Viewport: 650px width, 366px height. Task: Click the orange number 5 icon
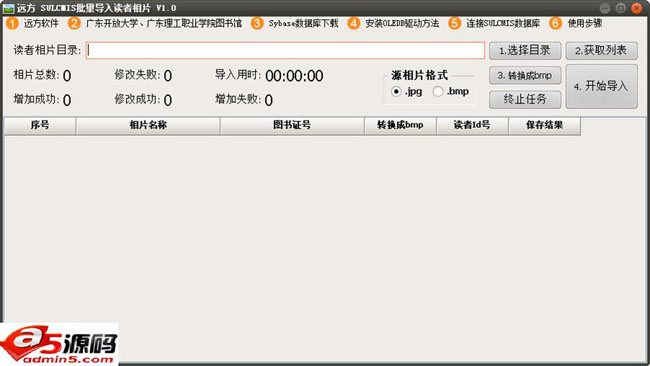click(x=455, y=23)
